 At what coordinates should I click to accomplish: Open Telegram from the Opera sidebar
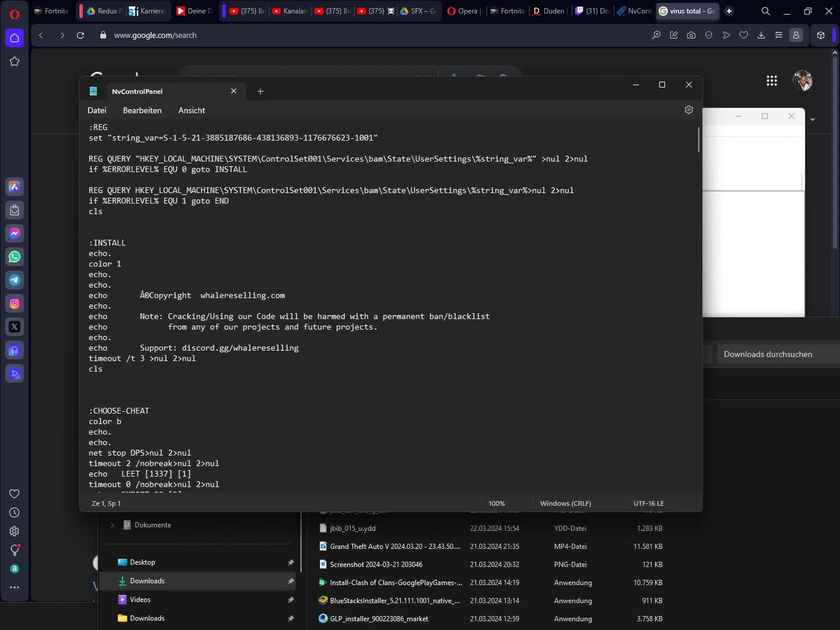point(15,280)
